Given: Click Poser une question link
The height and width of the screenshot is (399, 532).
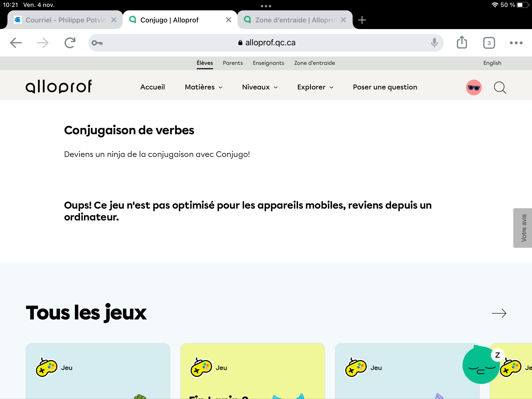Looking at the screenshot, I should click(385, 87).
